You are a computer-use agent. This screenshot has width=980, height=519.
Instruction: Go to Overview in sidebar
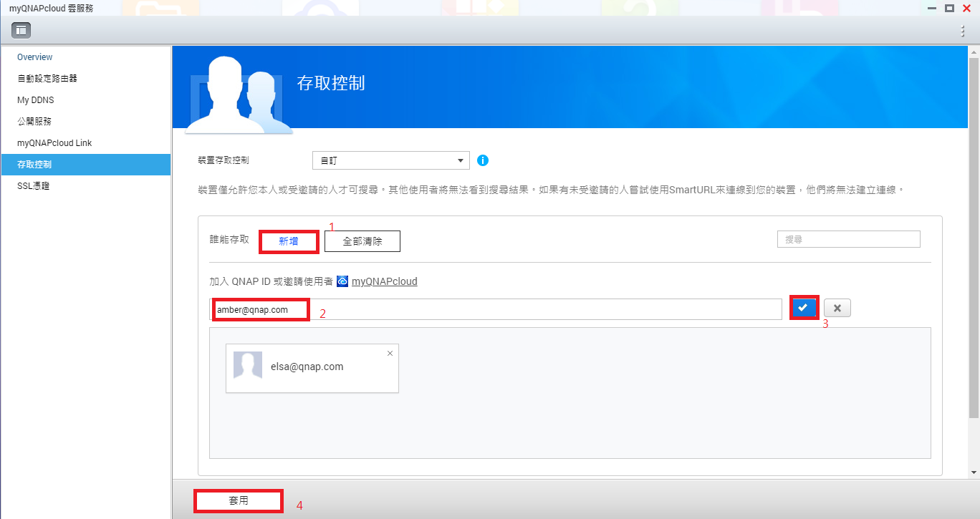click(35, 57)
